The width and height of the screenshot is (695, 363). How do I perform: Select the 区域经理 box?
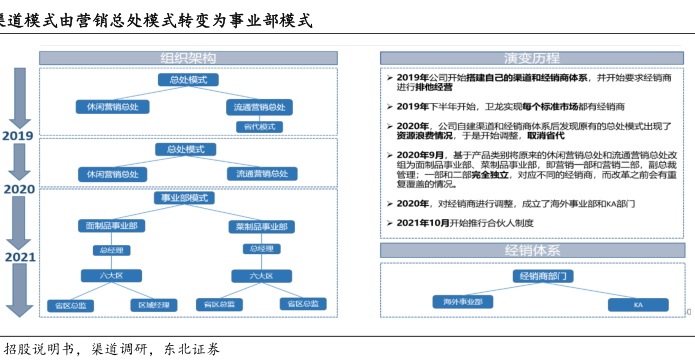pyautogui.click(x=154, y=305)
